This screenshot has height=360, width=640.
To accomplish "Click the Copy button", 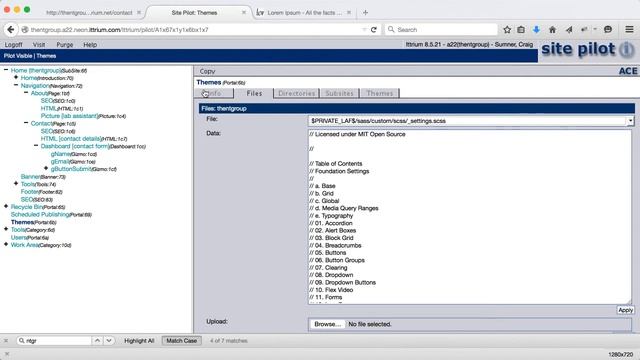I will click(x=207, y=71).
